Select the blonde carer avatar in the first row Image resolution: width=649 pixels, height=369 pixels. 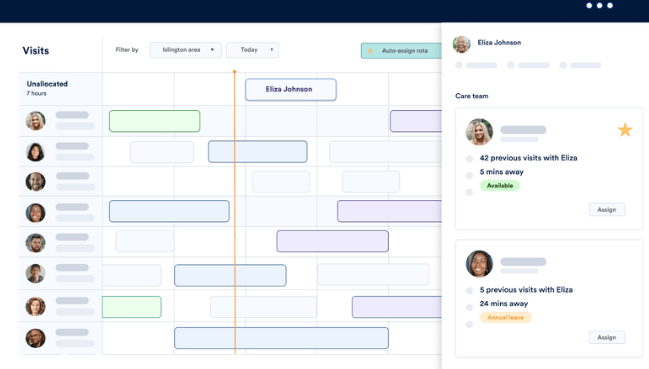pos(36,121)
